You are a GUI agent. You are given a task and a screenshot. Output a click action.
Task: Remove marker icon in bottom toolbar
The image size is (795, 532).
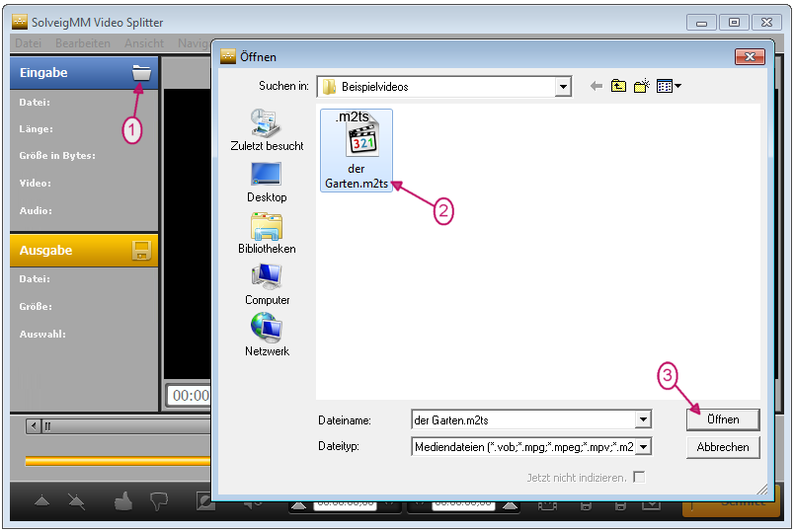pos(77,501)
